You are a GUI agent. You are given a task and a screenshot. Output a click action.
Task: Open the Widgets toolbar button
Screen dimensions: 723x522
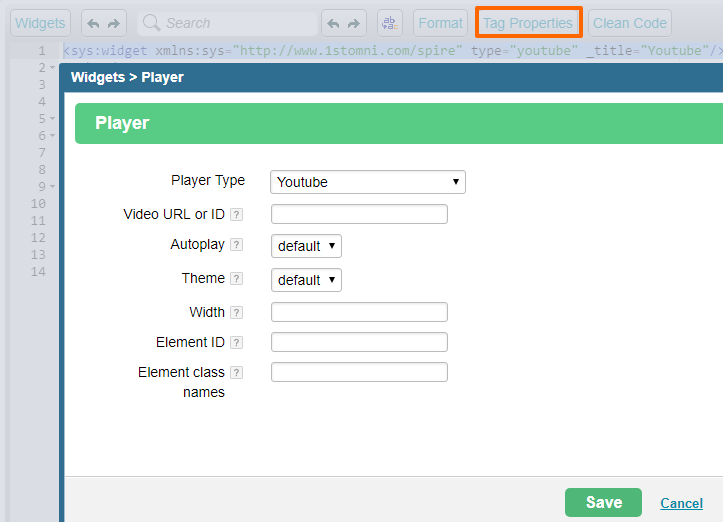click(x=40, y=23)
